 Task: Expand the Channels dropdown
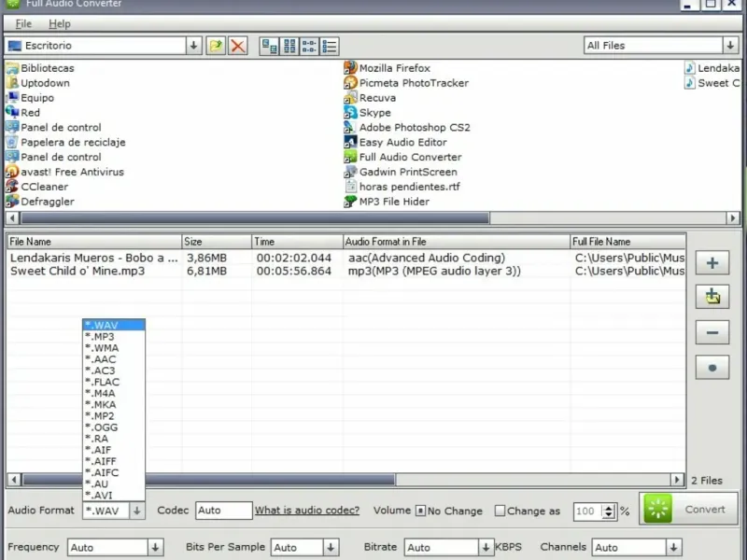673,548
